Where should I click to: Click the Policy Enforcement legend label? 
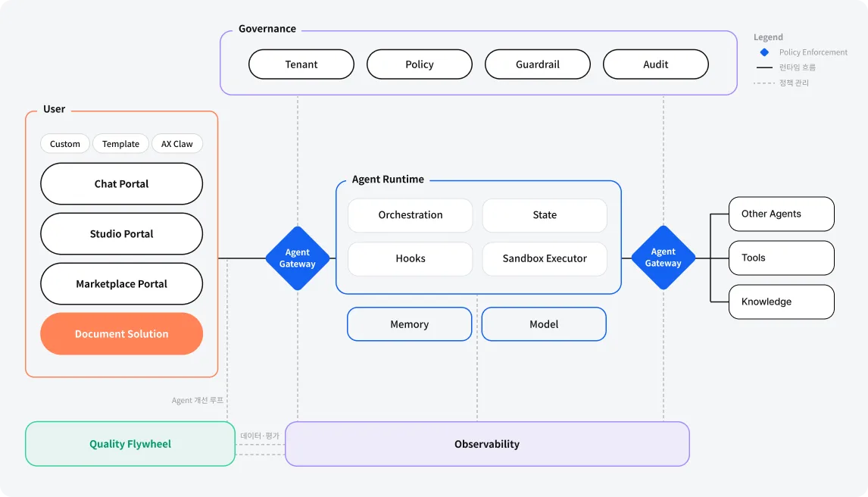813,52
